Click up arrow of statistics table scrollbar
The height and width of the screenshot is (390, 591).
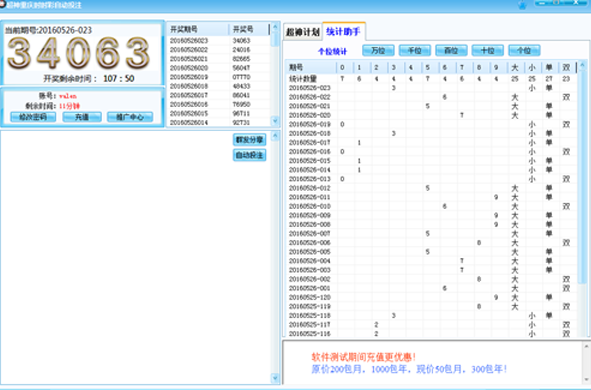pos(582,65)
